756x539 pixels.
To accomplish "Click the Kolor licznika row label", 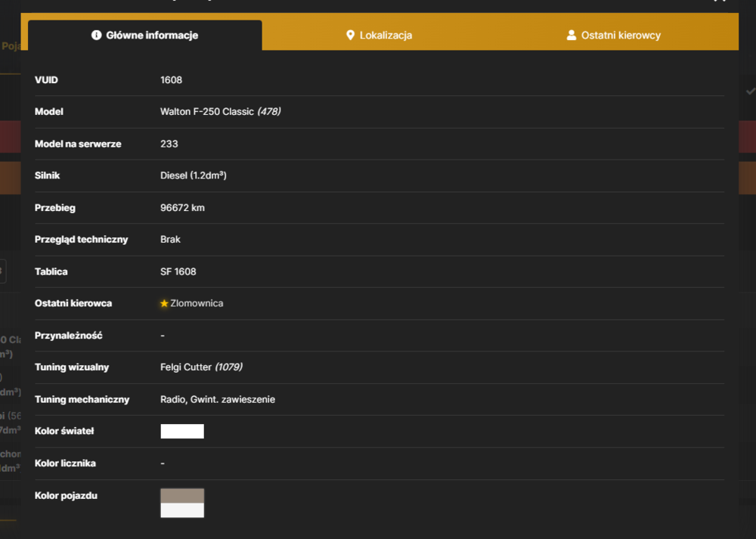I will (x=65, y=463).
